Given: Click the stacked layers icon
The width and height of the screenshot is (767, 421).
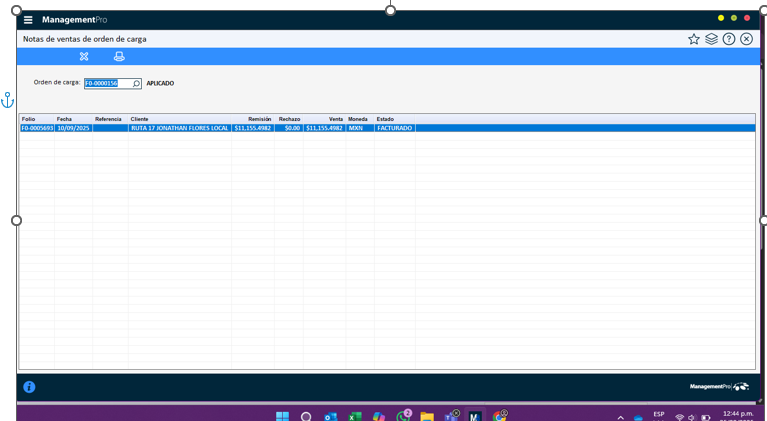Looking at the screenshot, I should click(x=711, y=39).
